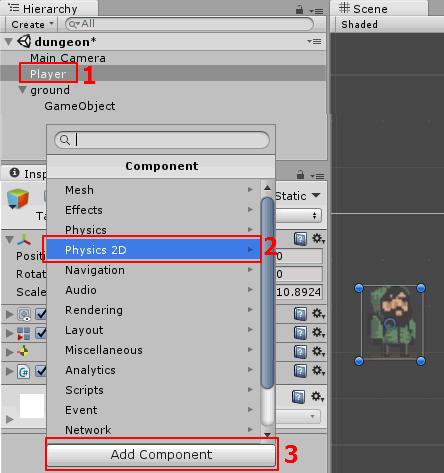Click the Hierarchy search magnifier icon
This screenshot has height=473, width=444.
pos(74,24)
